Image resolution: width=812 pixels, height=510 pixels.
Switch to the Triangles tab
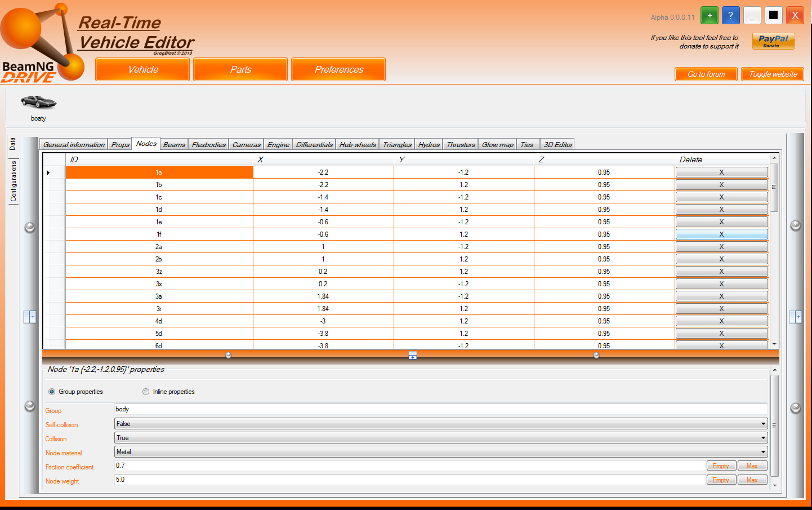click(x=397, y=145)
